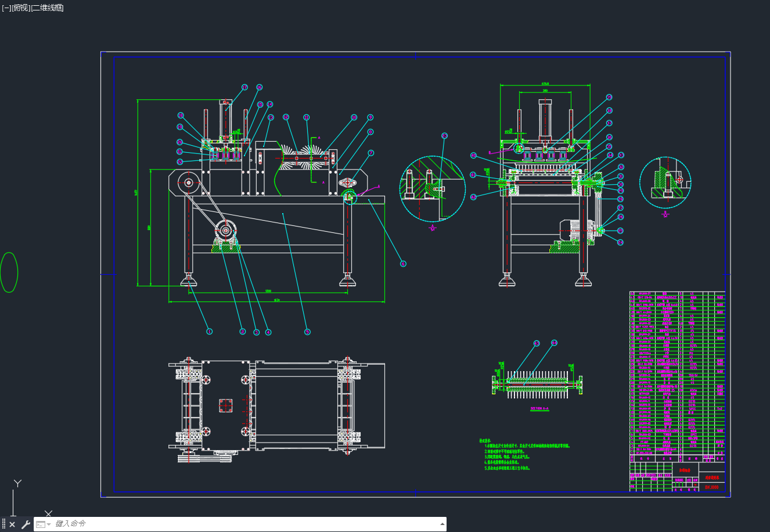Screen dimensions: 770x532
Task: Close the command line window
Action: point(12,524)
